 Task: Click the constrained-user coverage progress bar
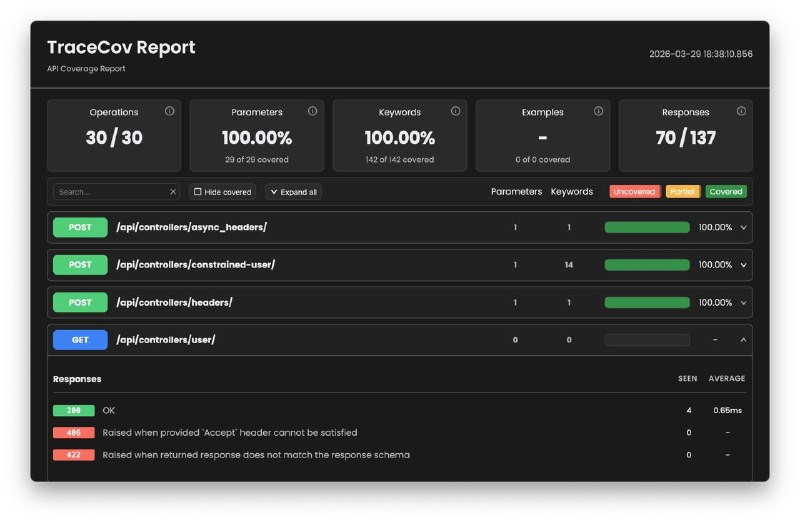click(647, 265)
